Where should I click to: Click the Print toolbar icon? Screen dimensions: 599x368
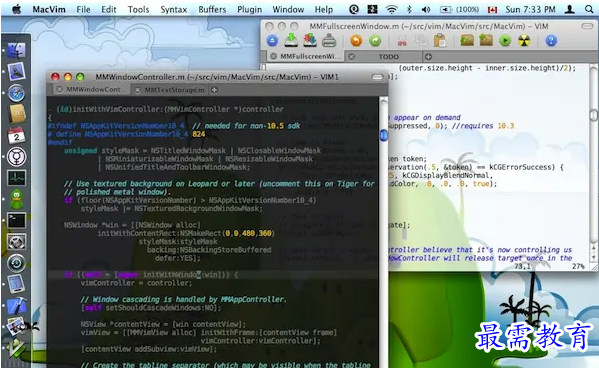click(329, 40)
